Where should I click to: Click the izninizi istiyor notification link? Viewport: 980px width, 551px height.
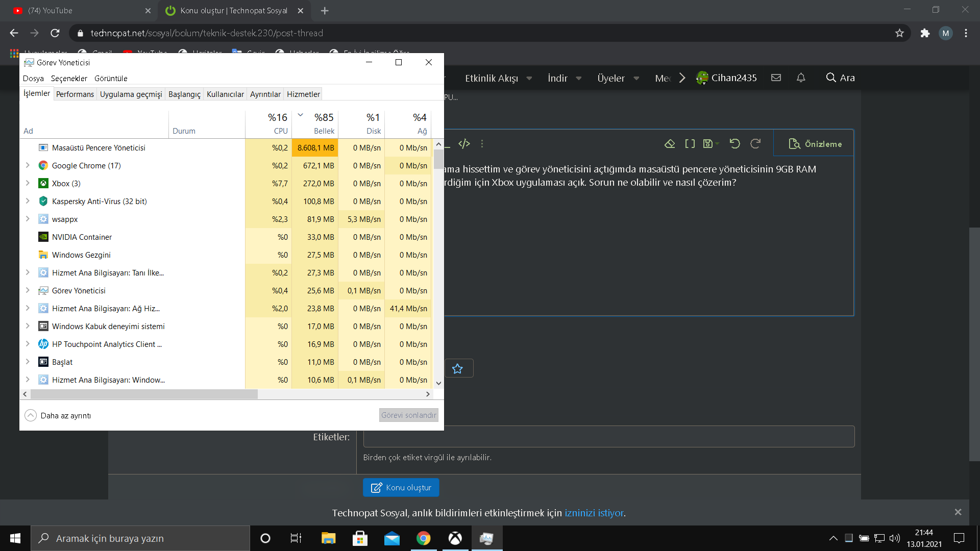[x=594, y=513]
